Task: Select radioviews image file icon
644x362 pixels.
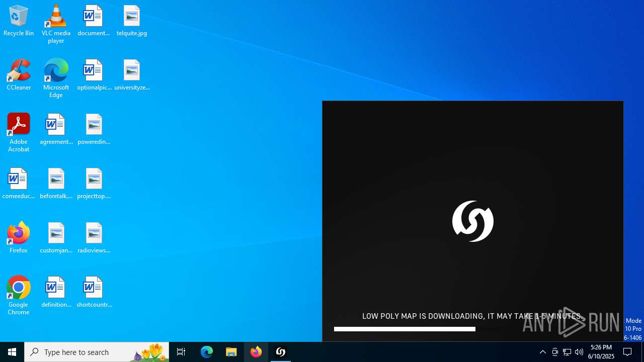Action: 94,238
